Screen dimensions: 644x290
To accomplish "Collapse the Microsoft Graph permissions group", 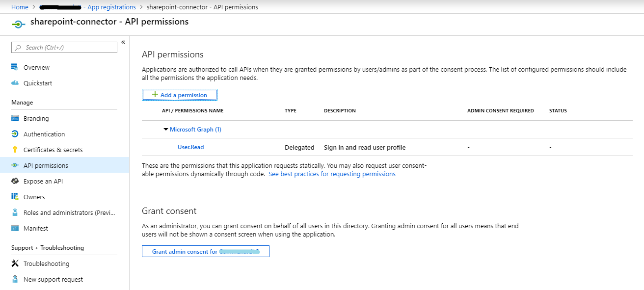I will pos(166,130).
